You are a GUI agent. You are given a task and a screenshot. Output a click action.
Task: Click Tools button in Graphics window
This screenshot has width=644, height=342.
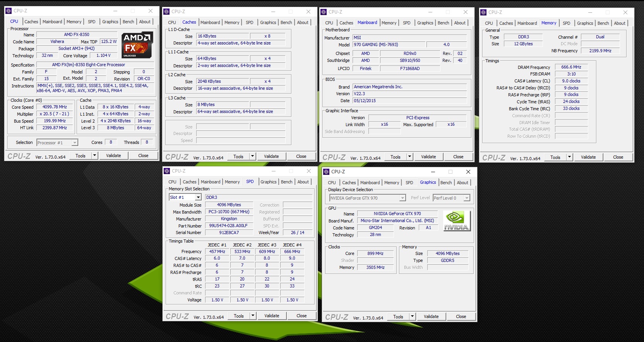point(398,316)
